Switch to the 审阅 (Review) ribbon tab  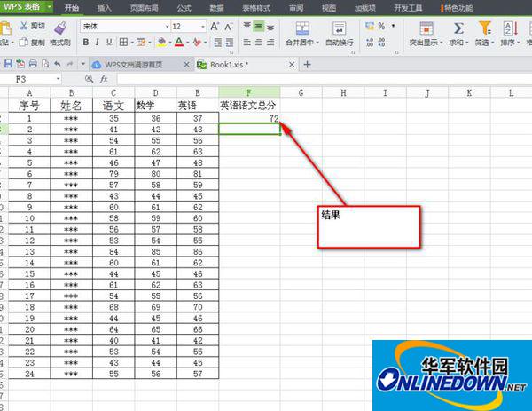296,8
